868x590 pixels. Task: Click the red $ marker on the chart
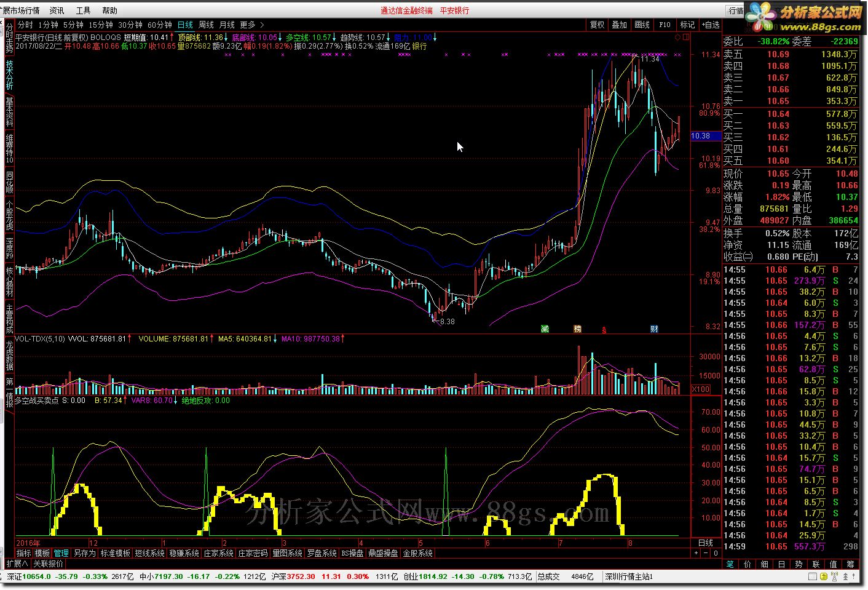point(604,330)
